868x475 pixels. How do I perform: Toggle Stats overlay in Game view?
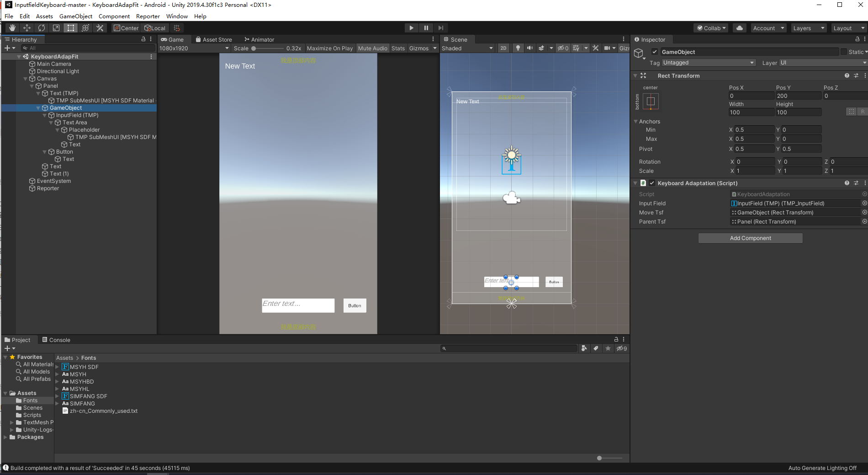pos(398,48)
